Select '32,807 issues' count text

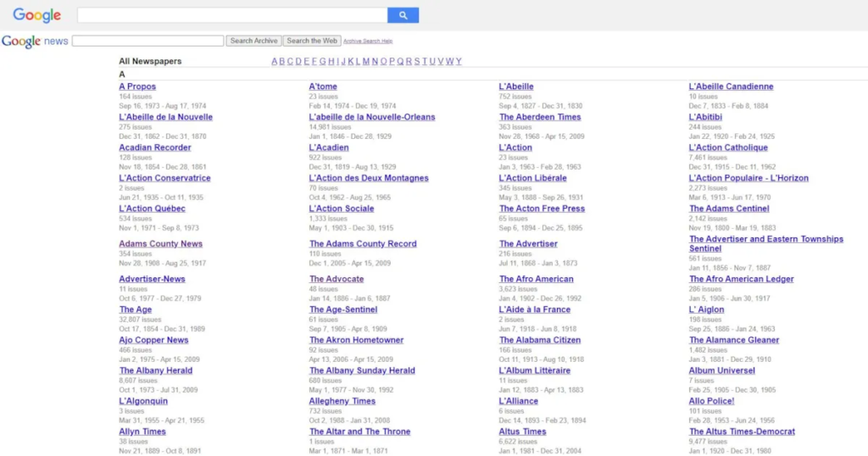pyautogui.click(x=140, y=320)
